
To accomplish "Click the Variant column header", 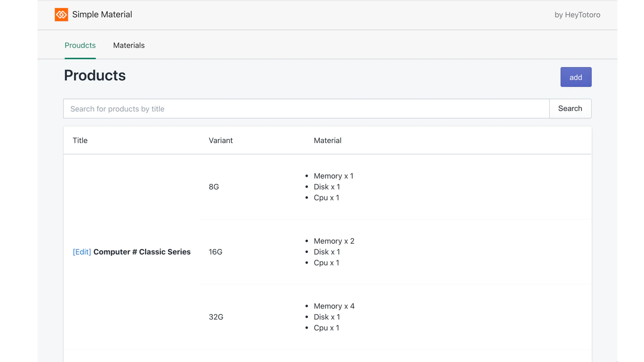I will pos(221,140).
